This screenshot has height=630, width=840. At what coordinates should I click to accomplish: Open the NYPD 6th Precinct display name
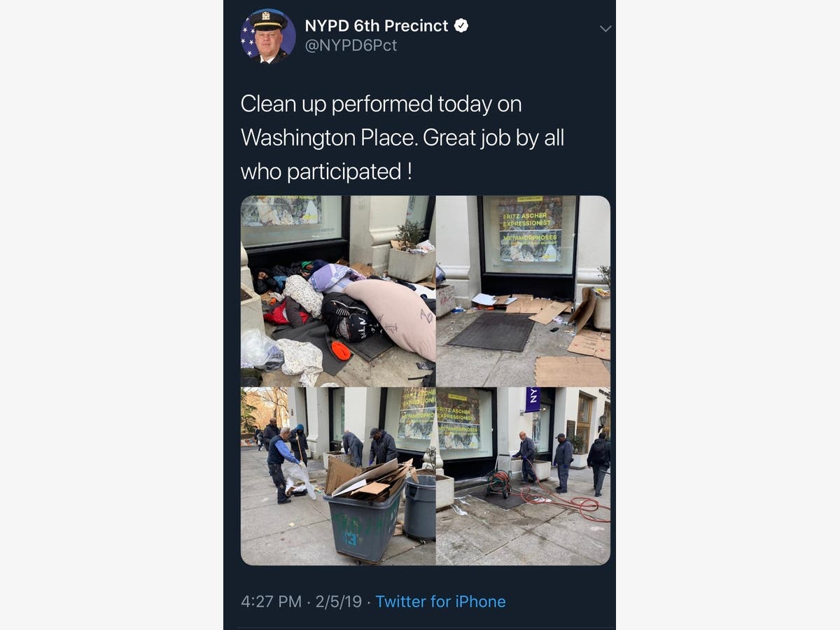(377, 26)
